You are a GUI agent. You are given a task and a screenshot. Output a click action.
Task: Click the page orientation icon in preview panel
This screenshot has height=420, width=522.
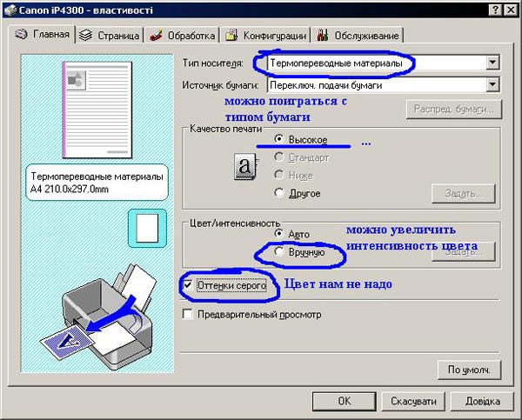147,229
